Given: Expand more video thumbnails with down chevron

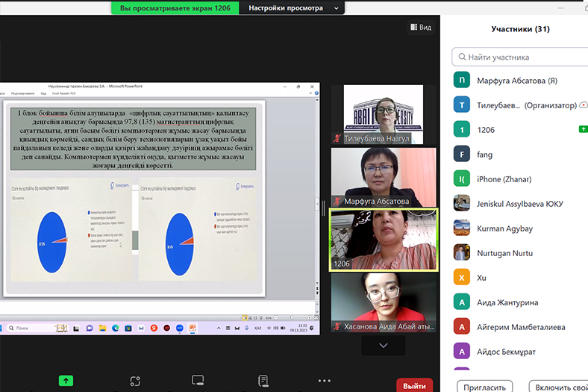Looking at the screenshot, I should pyautogui.click(x=384, y=346).
